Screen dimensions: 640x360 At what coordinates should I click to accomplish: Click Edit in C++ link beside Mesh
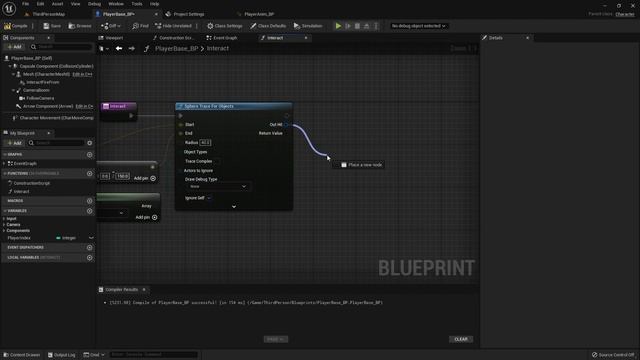[x=82, y=74]
